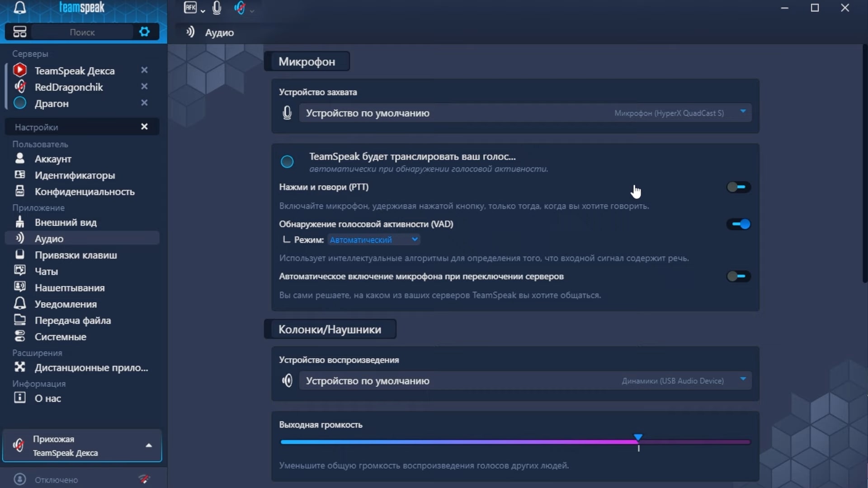Click the Системные icon
The height and width of the screenshot is (488, 868).
pyautogui.click(x=20, y=336)
